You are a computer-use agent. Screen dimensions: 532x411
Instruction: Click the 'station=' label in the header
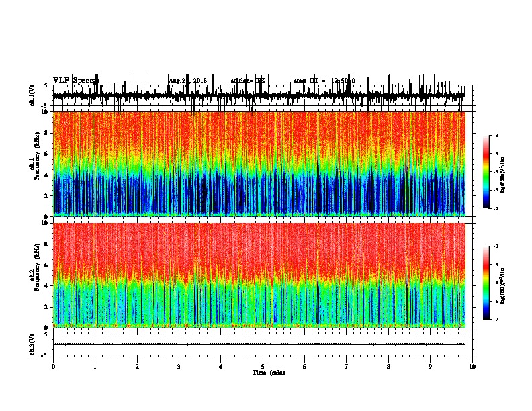coord(242,81)
